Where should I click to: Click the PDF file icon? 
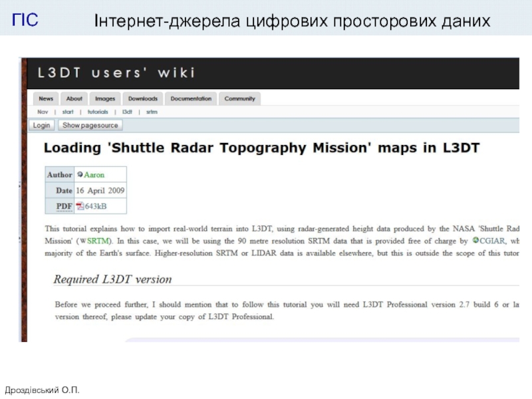point(80,206)
